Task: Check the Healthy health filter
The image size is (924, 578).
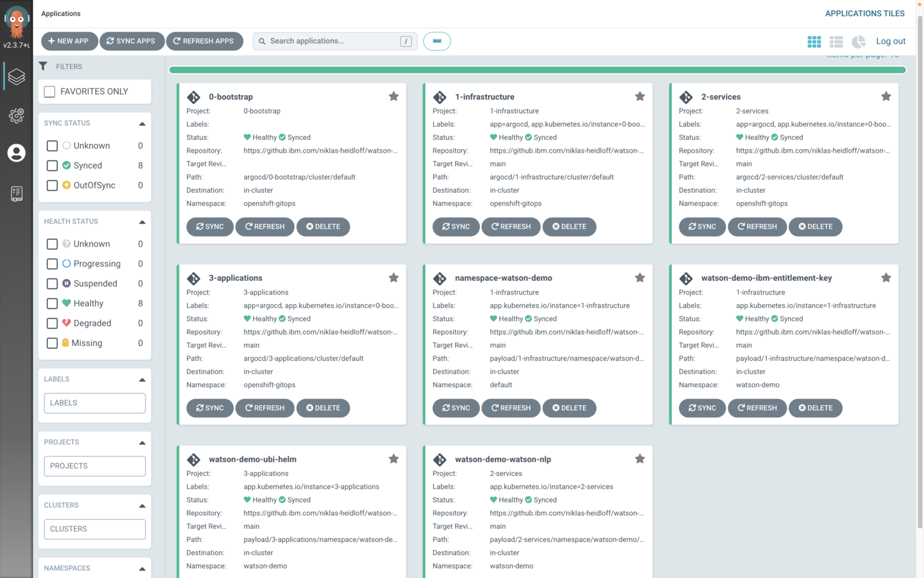Action: [x=52, y=303]
